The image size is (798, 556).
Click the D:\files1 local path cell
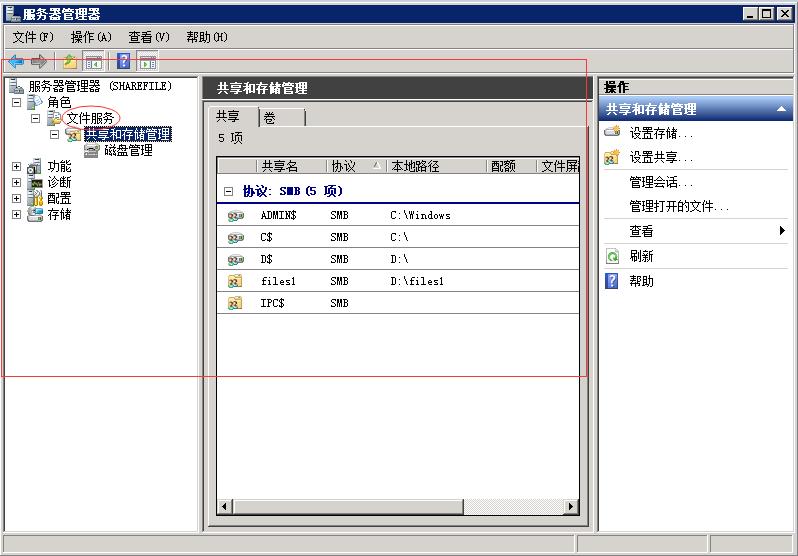[417, 281]
